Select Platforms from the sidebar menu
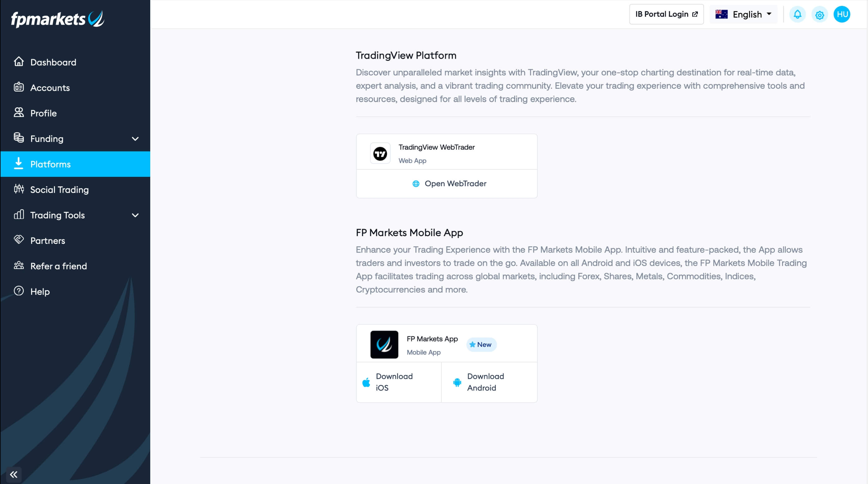Screen dimensions: 868x484 pos(76,164)
